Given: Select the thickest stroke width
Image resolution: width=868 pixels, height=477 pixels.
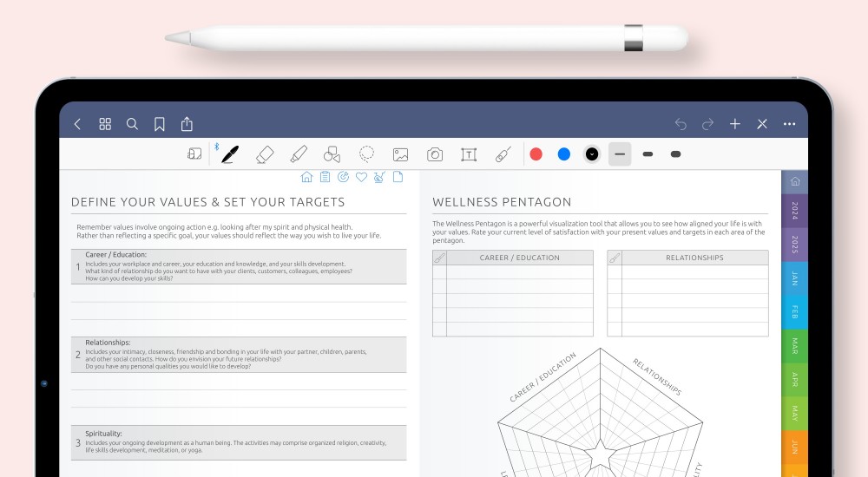Looking at the screenshot, I should pos(675,154).
